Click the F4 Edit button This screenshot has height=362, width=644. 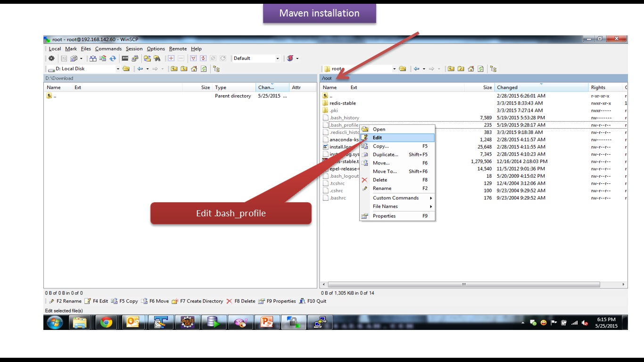pyautogui.click(x=96, y=301)
